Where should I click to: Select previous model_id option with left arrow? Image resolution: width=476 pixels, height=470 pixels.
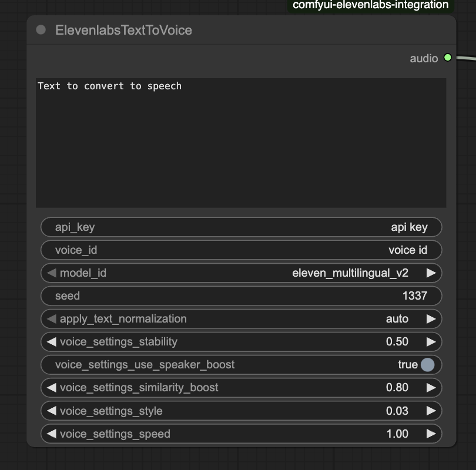(51, 273)
